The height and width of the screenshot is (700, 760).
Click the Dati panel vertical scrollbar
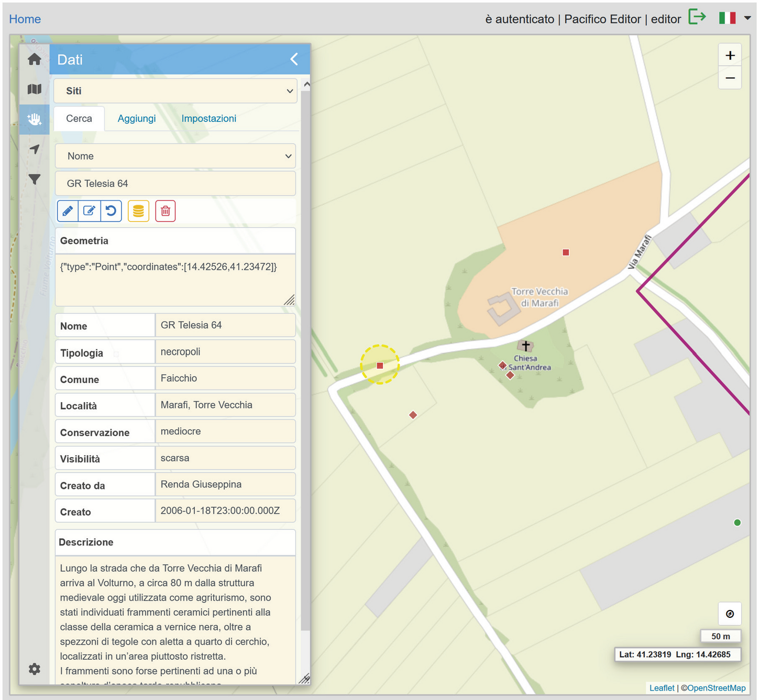[x=306, y=361]
